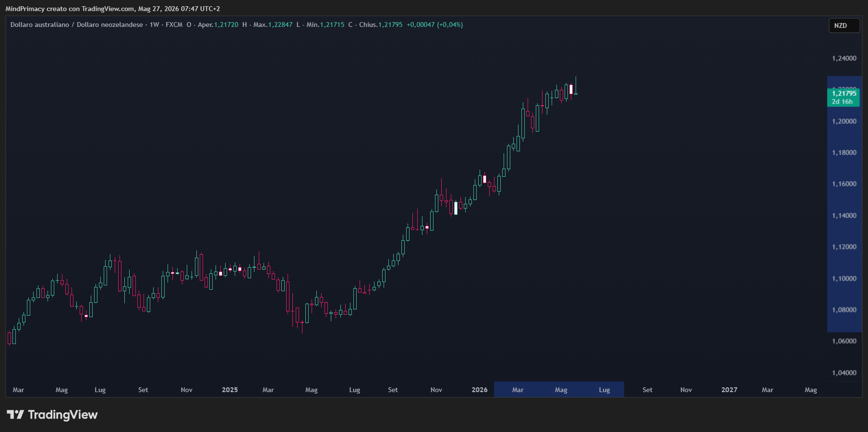868x432 pixels.
Task: Select the 1,14000 price scale value
Action: click(x=844, y=215)
